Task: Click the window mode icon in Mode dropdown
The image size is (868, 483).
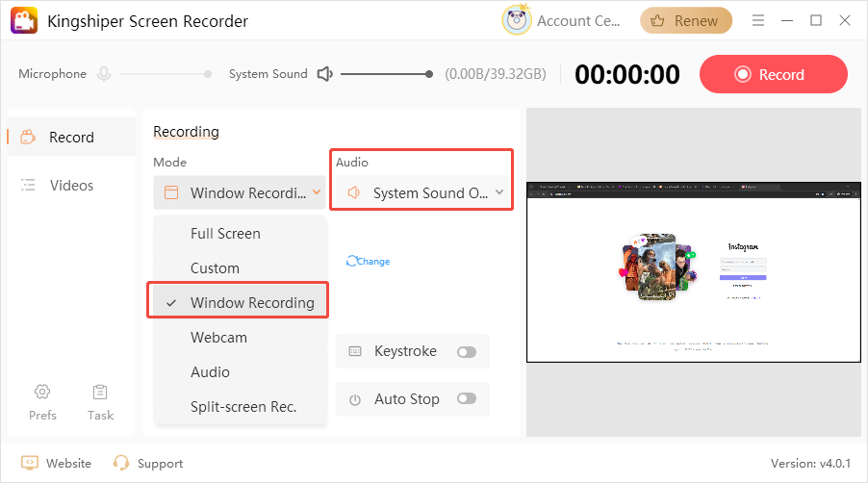Action: pyautogui.click(x=171, y=192)
